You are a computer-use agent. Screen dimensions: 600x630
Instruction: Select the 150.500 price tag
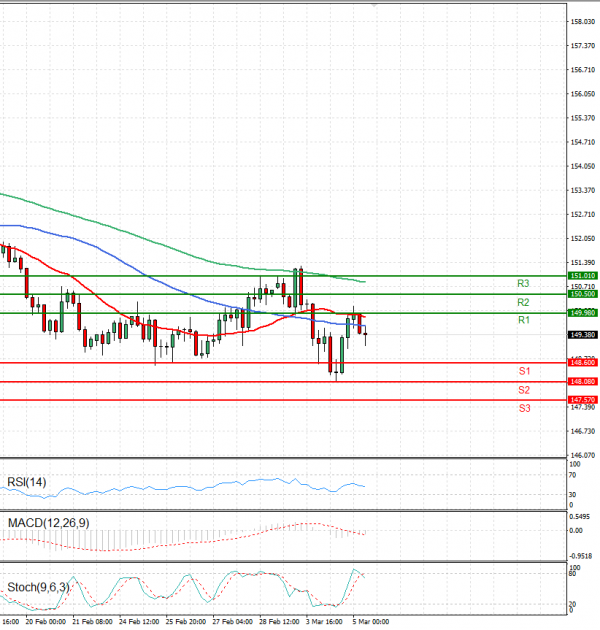582,294
